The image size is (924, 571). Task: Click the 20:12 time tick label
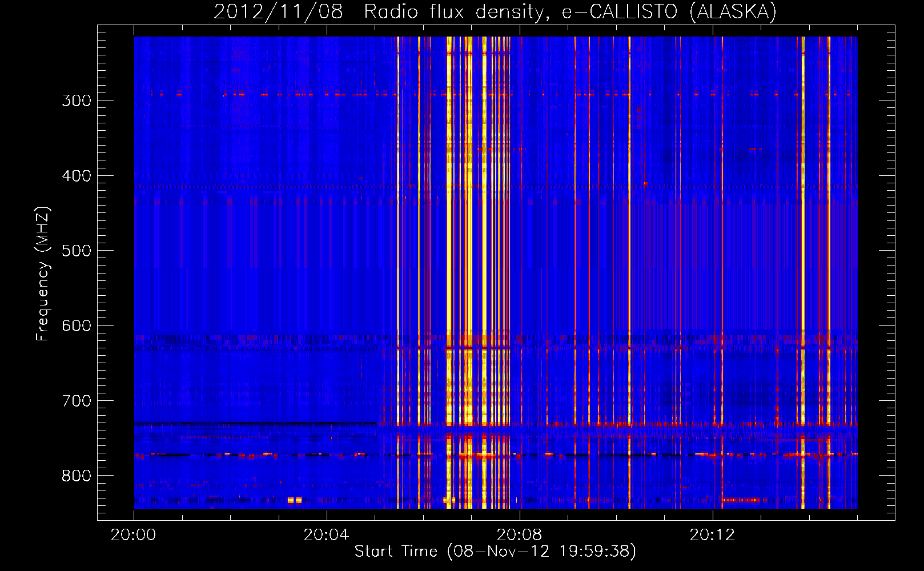pos(712,535)
